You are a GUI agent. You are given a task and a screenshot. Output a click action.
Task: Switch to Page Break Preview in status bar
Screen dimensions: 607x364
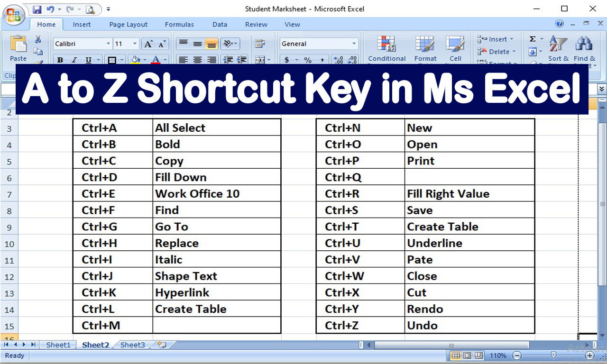[x=478, y=355]
